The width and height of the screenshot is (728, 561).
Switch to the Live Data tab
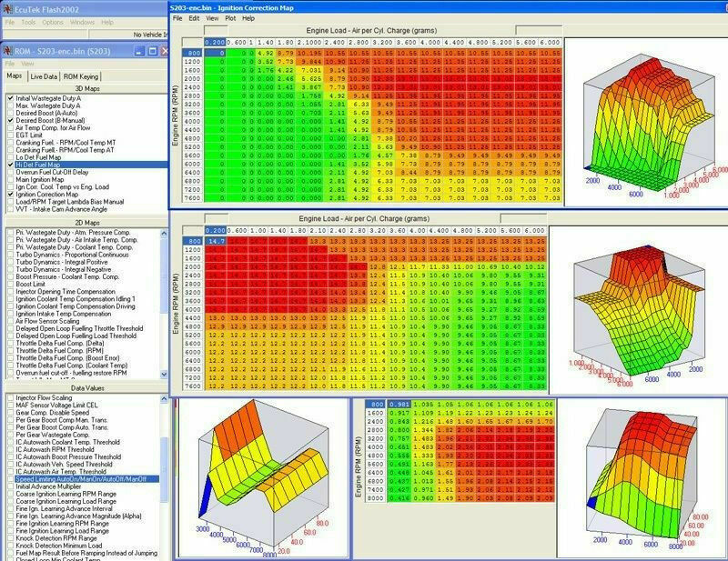[x=44, y=75]
